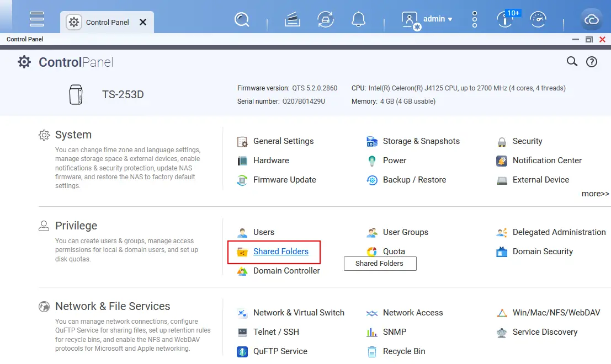Close the Control Panel tab
Screen dimensions: 611x364
point(143,22)
